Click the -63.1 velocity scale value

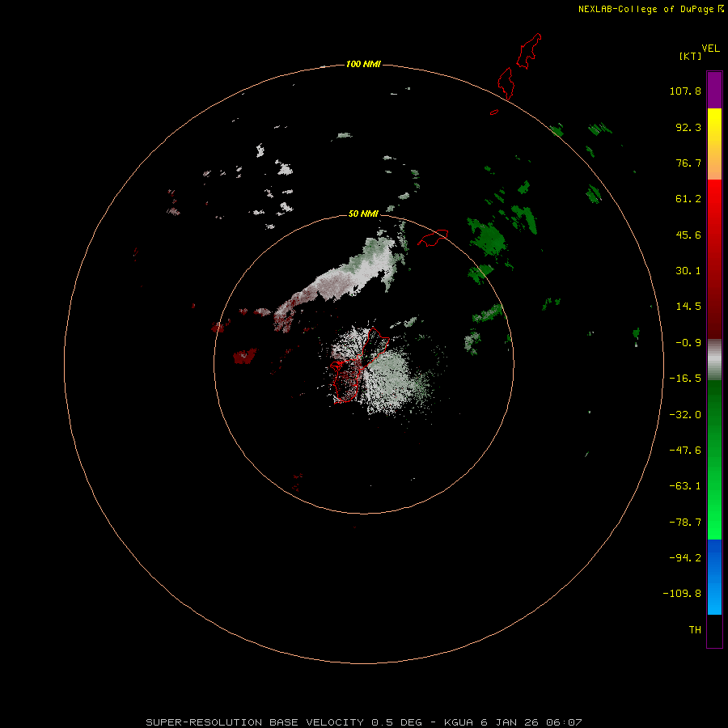click(x=685, y=486)
